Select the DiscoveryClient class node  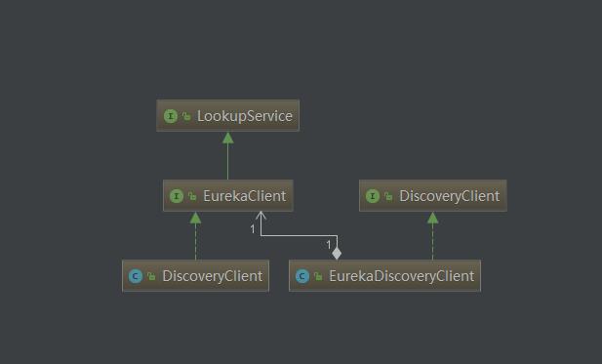[x=195, y=276]
